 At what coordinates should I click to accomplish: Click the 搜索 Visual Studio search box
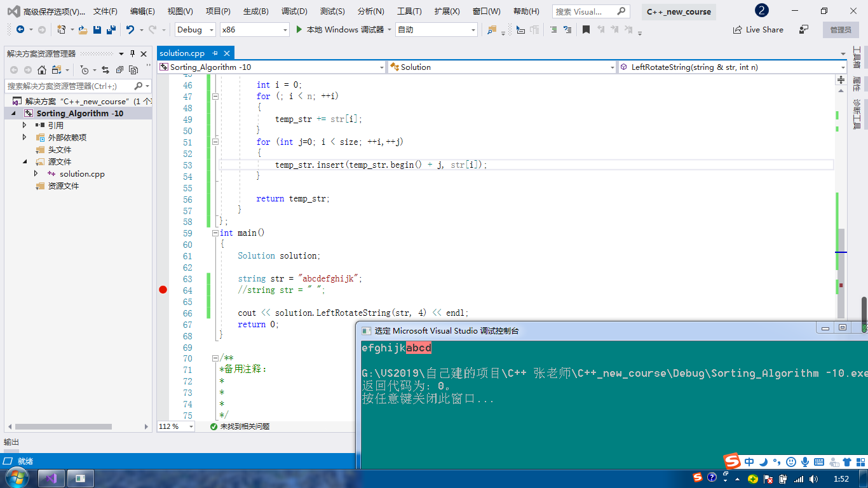pyautogui.click(x=591, y=11)
